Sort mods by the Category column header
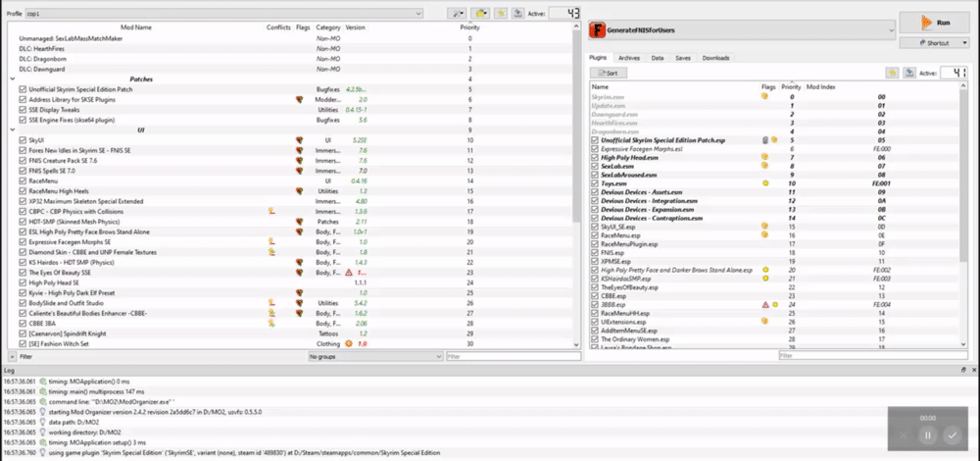This screenshot has height=461, width=980. [328, 27]
